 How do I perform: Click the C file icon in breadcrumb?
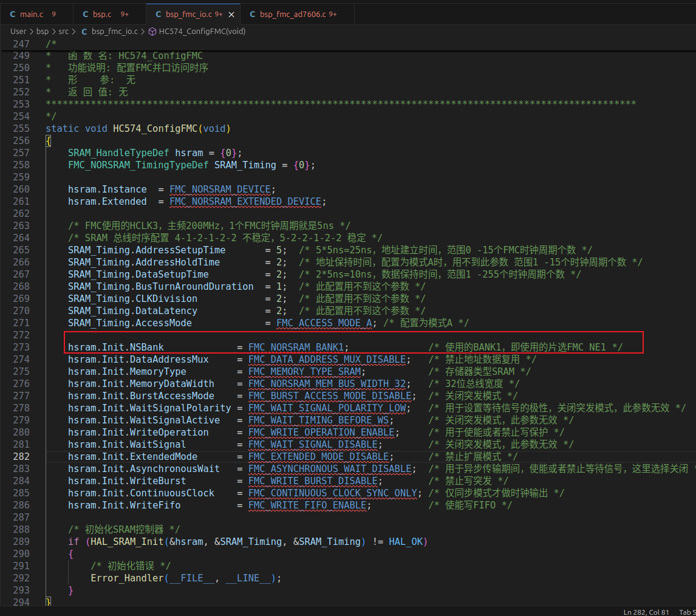[x=84, y=32]
